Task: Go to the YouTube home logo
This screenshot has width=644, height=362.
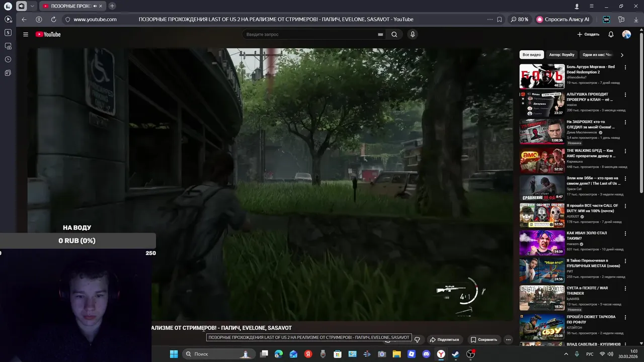Action: pyautogui.click(x=48, y=34)
